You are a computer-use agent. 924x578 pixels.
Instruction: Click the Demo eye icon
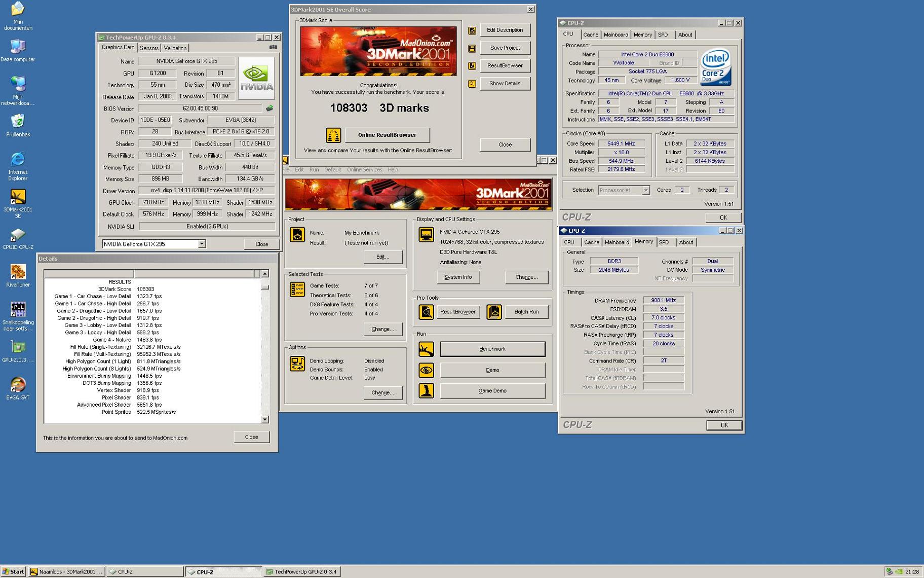click(x=426, y=370)
